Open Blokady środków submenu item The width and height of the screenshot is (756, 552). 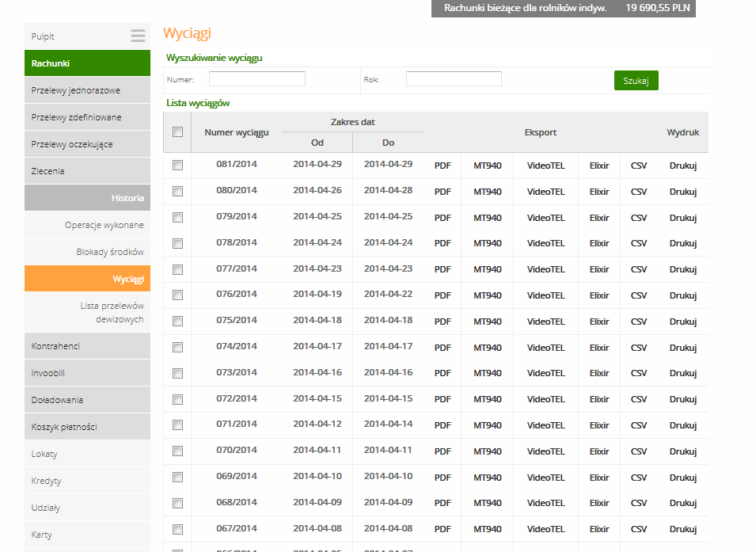[87, 252]
